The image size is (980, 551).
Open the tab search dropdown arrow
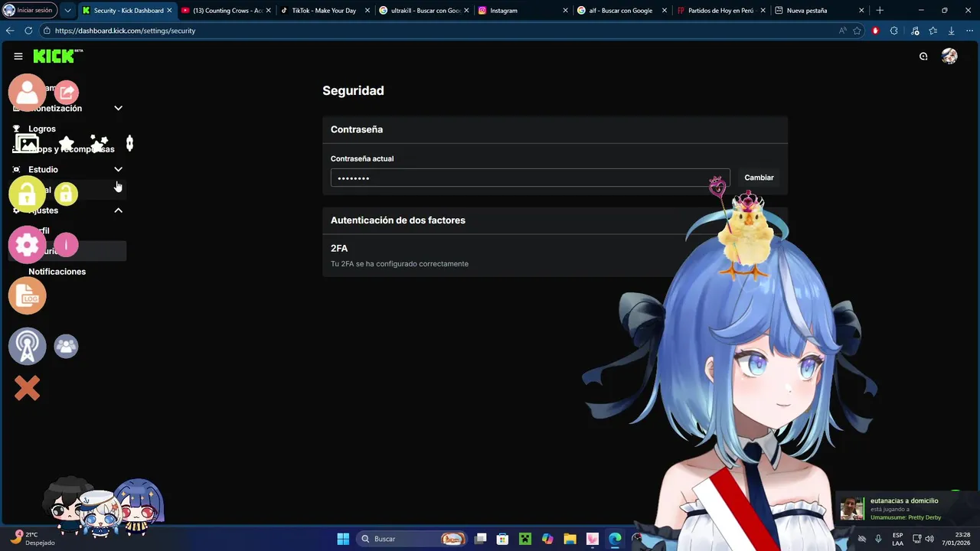(67, 11)
